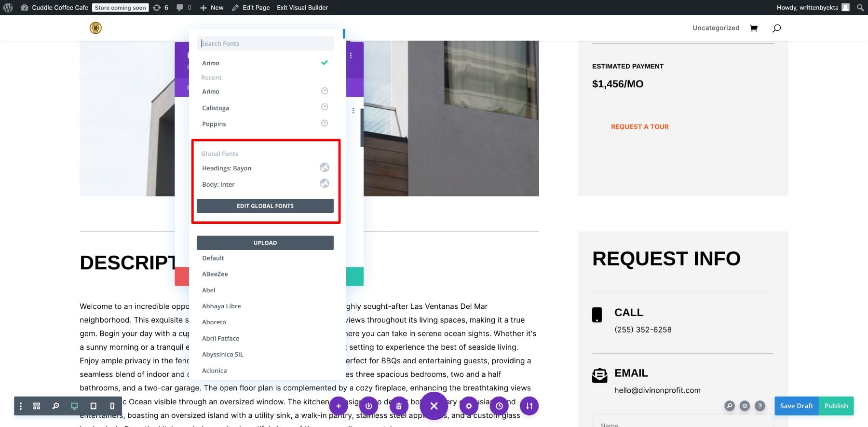Screen dimensions: 868x427
Task: Open the Howdy, writtenbyekta account menu
Action: click(x=813, y=7)
